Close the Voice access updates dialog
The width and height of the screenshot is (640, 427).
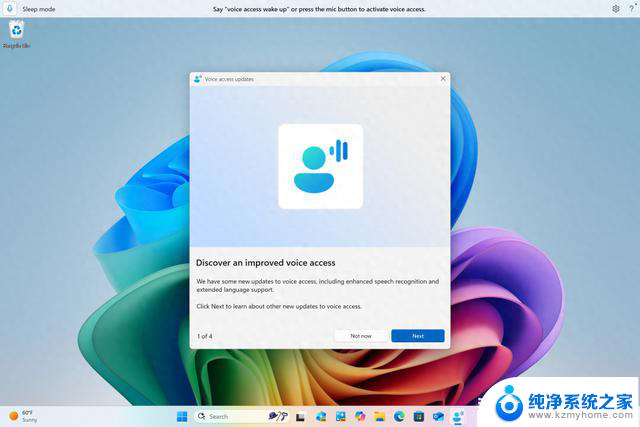(x=443, y=78)
